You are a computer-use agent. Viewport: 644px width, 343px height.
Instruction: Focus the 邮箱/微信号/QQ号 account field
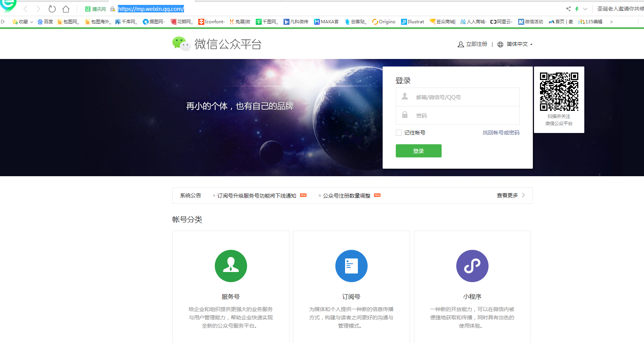[458, 97]
